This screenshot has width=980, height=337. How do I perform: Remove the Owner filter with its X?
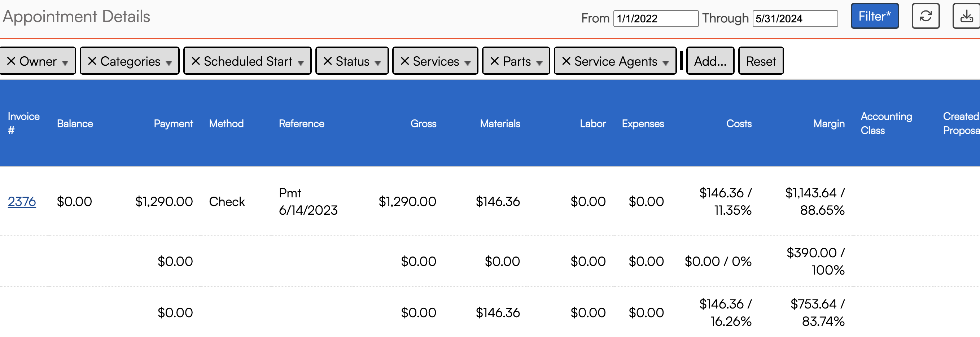(x=11, y=61)
